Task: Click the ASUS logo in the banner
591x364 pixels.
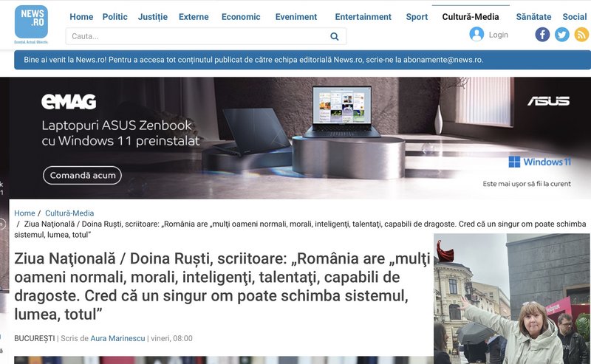Action: click(548, 101)
